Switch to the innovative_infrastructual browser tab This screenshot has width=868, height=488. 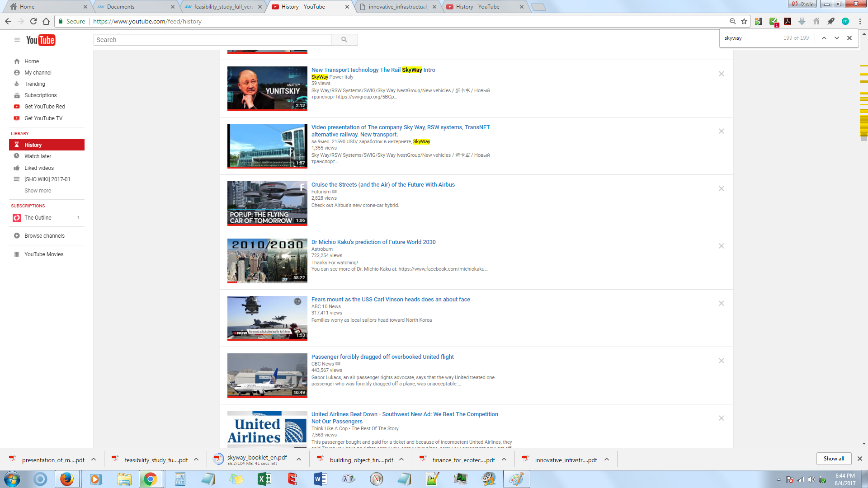tap(398, 7)
